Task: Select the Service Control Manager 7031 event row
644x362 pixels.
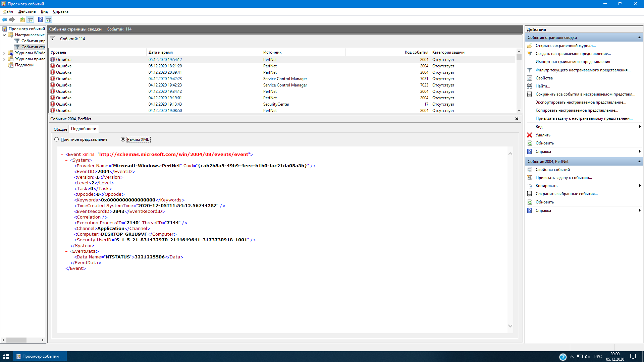Action: [x=282, y=79]
